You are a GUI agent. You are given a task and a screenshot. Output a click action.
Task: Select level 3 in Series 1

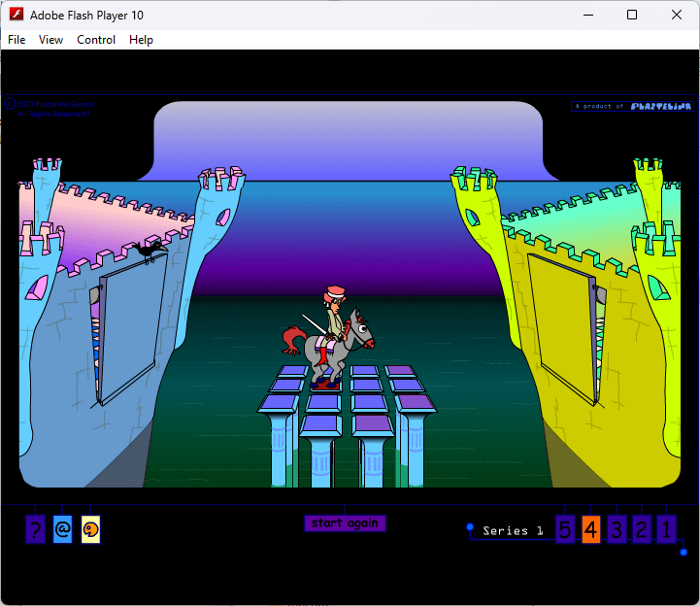coord(617,529)
